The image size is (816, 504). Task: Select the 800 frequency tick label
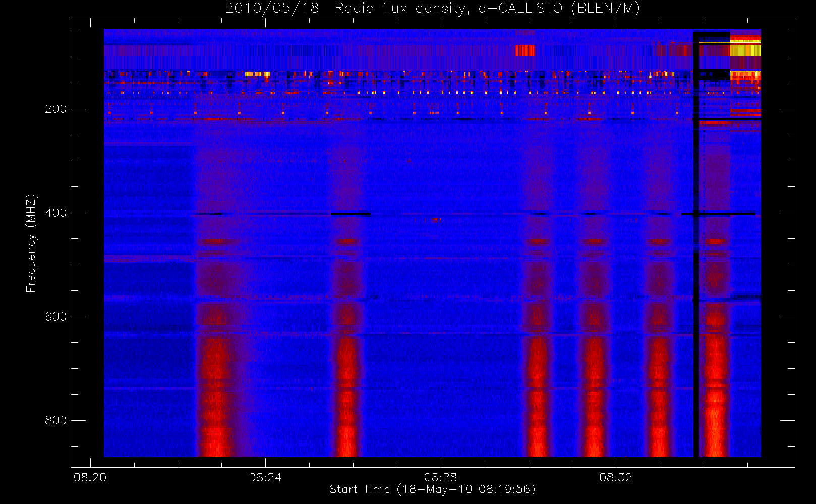tap(55, 420)
